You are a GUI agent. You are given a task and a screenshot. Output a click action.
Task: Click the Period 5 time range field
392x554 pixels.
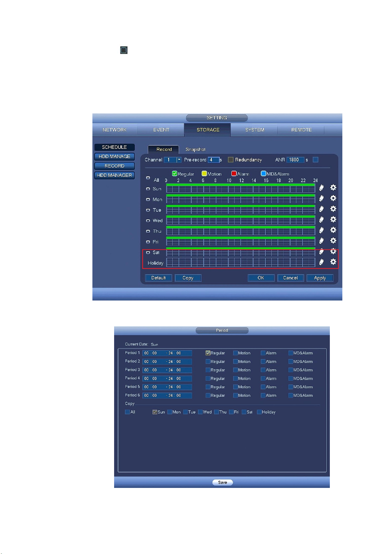167,387
